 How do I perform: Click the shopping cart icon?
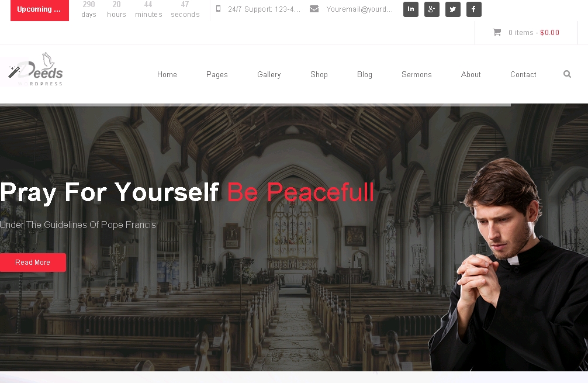tap(497, 32)
